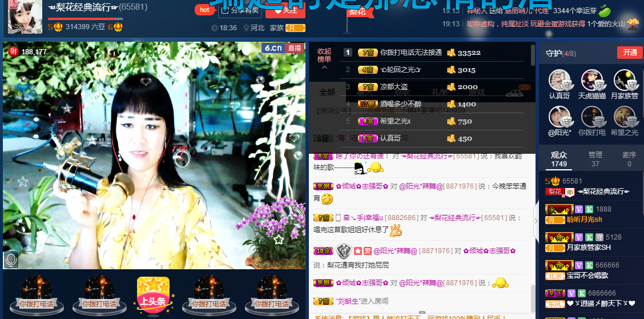Screen dimensions: 644x319
Task: Click the 6 crown level icon in header
Action: click(x=115, y=27)
